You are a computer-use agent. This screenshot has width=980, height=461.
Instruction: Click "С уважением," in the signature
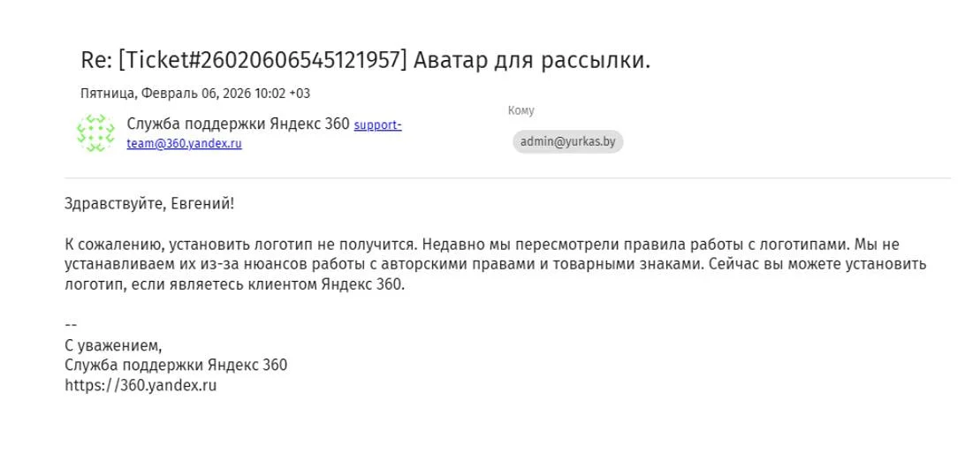[x=113, y=345]
